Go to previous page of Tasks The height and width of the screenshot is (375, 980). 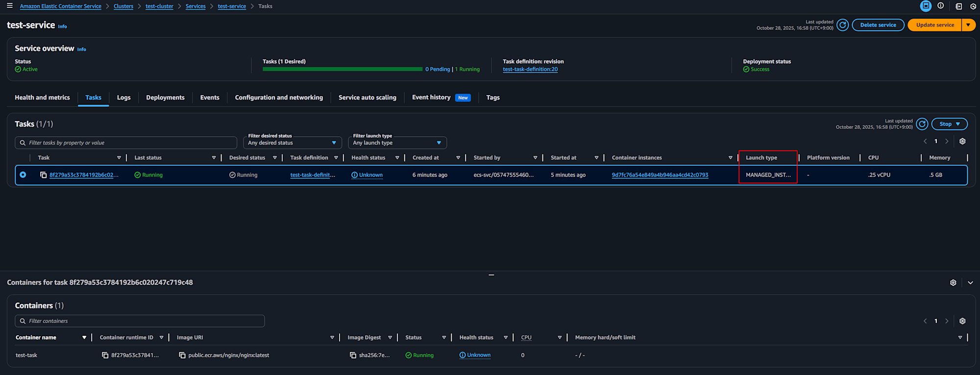(925, 141)
